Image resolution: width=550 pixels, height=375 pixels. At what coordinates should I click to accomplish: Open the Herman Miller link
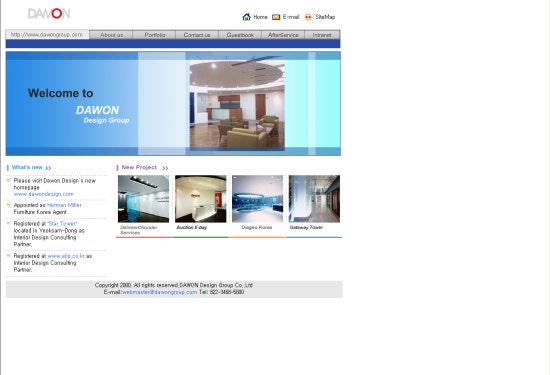click(64, 205)
